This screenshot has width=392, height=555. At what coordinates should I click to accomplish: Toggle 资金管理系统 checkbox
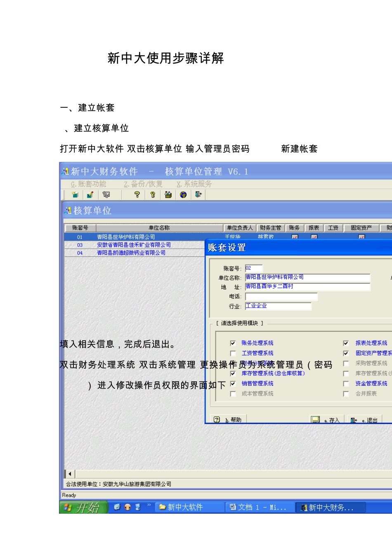click(x=346, y=384)
